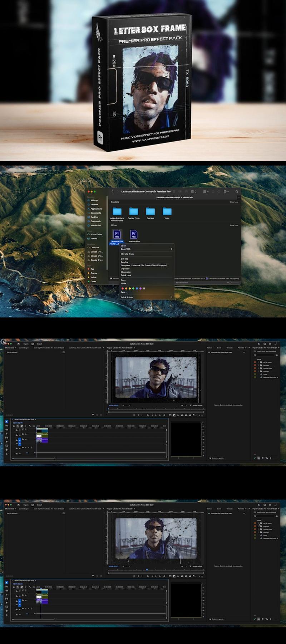Select iCloud Drive in Finder sidebar

[94, 234]
